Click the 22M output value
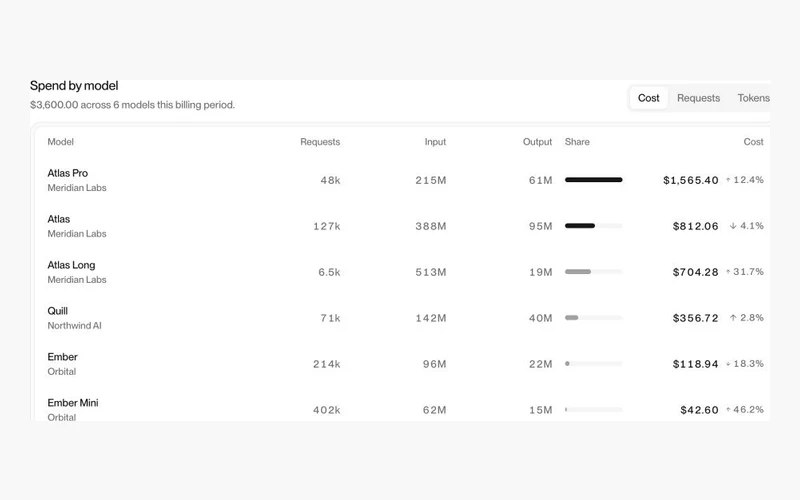 tap(540, 364)
